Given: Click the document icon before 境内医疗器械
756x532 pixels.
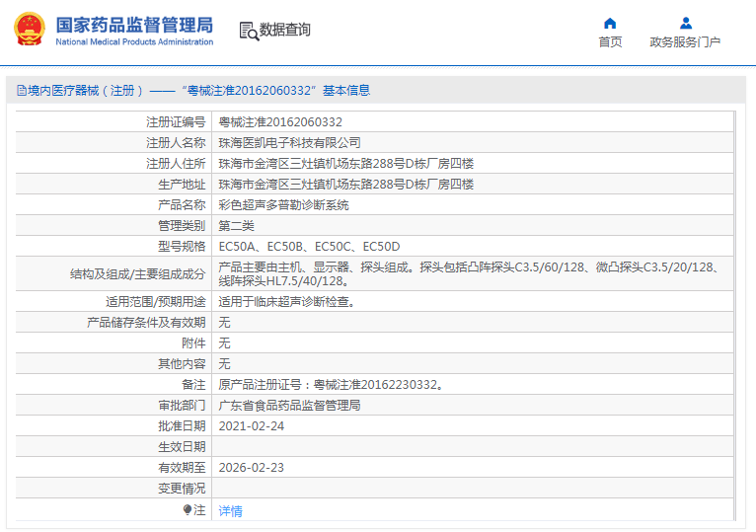Looking at the screenshot, I should (21, 91).
